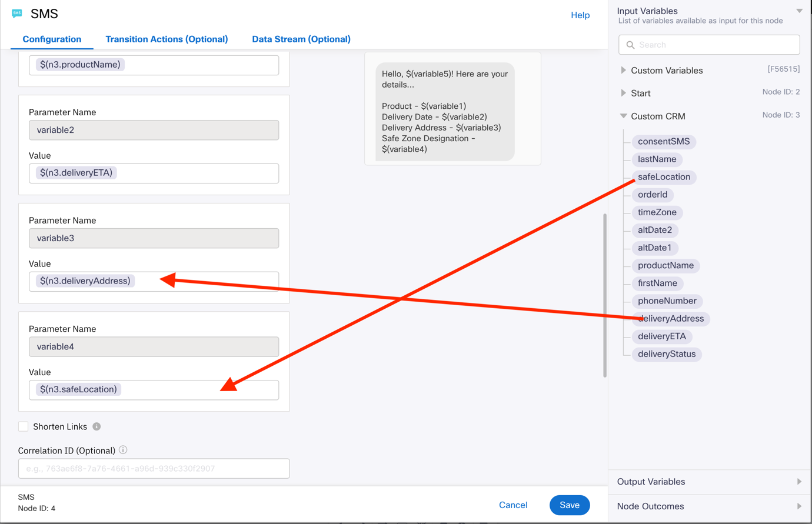Switch to Data Stream (Optional) tab

(x=301, y=39)
